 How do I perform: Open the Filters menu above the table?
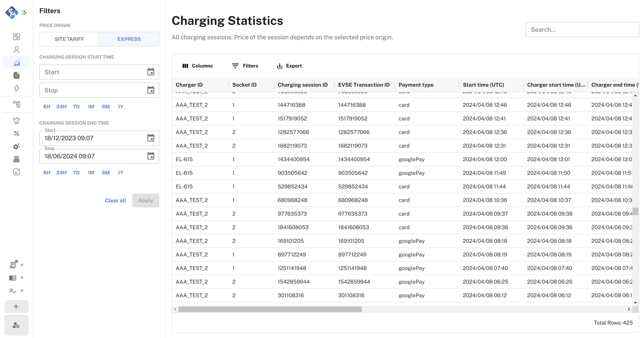coord(245,66)
